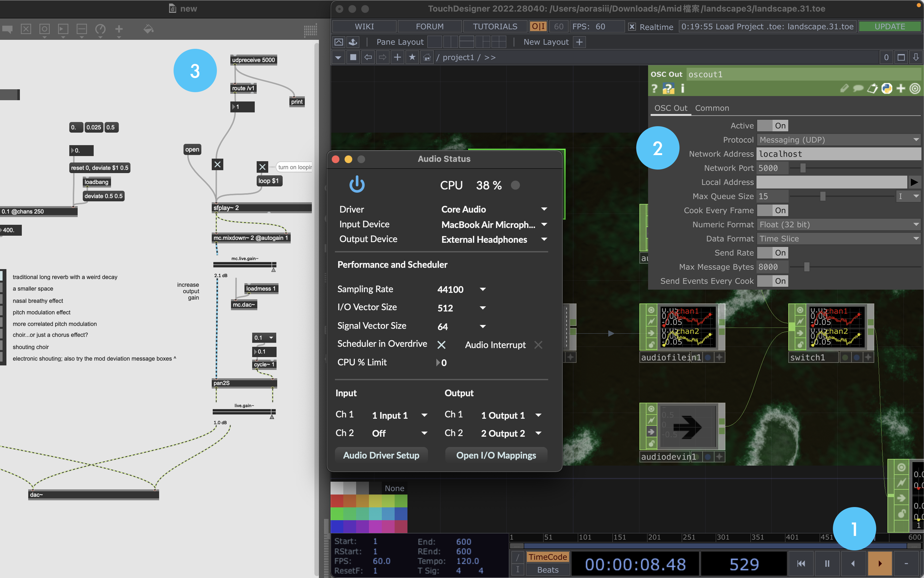924x578 pixels.
Task: Click the save-upload icon beside Pane Layout
Action: coord(353,42)
